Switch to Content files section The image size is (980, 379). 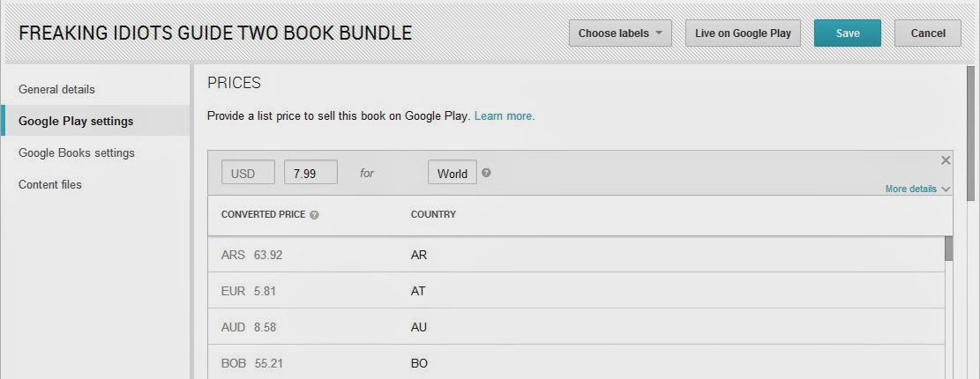coord(50,184)
